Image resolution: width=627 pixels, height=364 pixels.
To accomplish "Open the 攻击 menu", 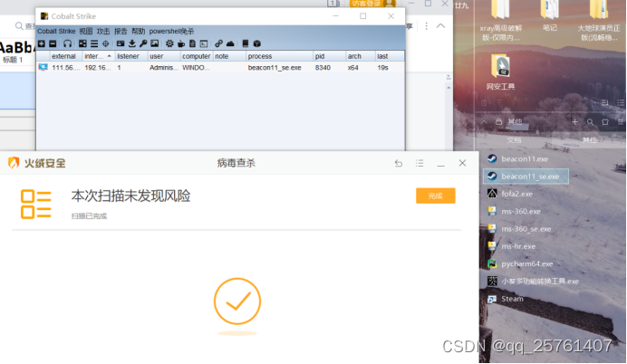I will point(103,31).
